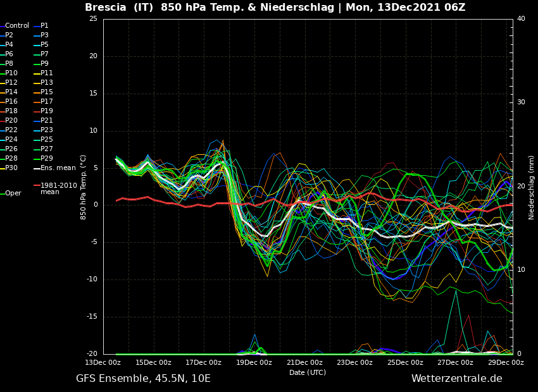Image resolution: width=538 pixels, height=392 pixels.
Task: Click the P25 legend entry
Action: tap(43, 140)
